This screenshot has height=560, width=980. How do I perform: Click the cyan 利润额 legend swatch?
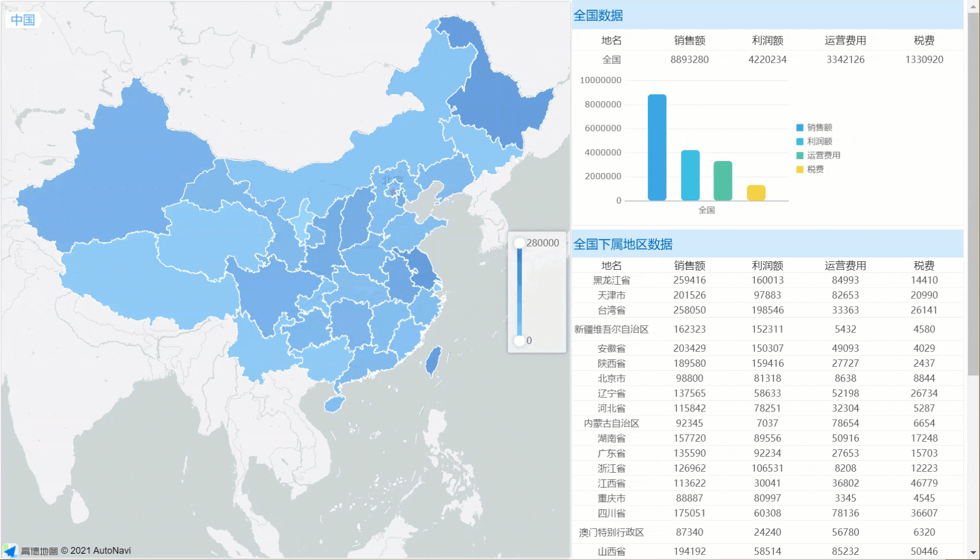click(x=799, y=141)
